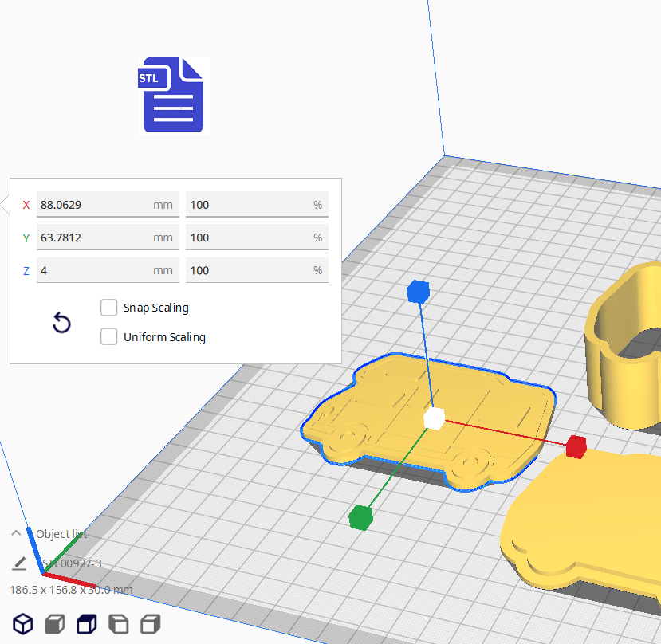The height and width of the screenshot is (644, 661).
Task: Select the front view cube icon
Action: [54, 623]
